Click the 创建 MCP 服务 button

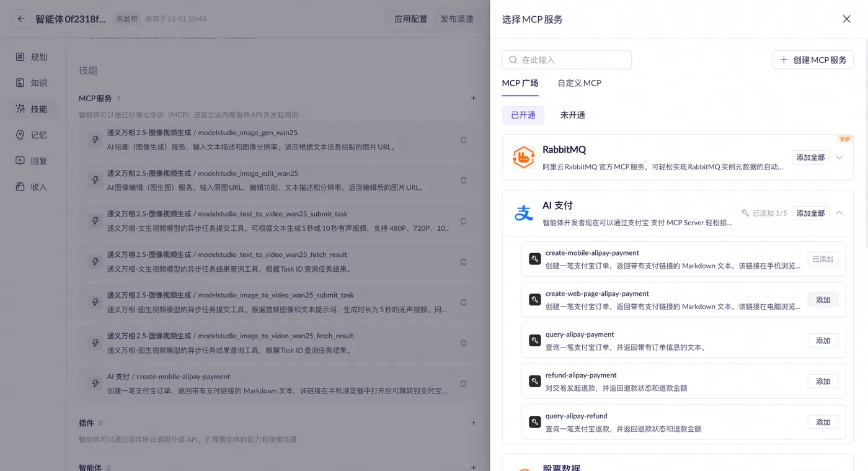[813, 60]
